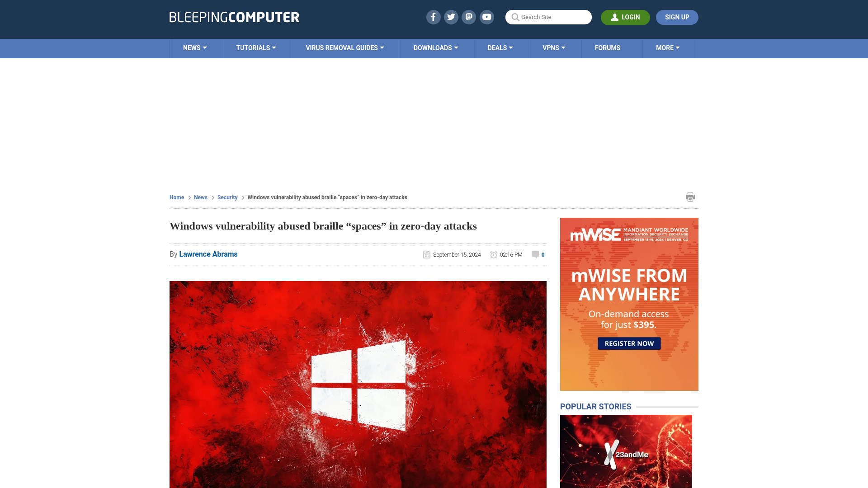Click the BleepingComputer Facebook icon
The width and height of the screenshot is (868, 488).
433,17
